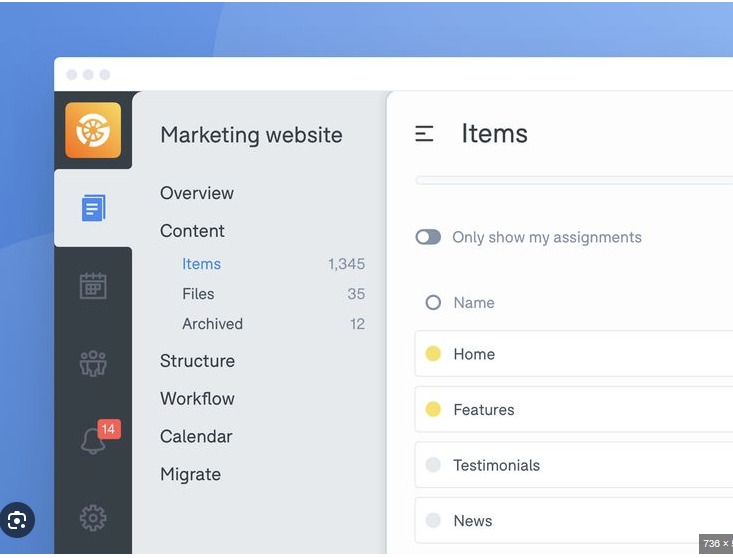Select Files under Content

[198, 294]
